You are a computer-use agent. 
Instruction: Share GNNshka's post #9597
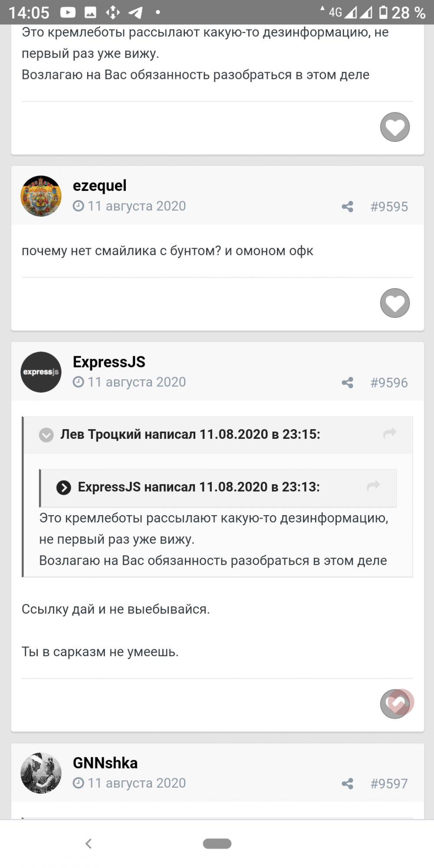(347, 784)
